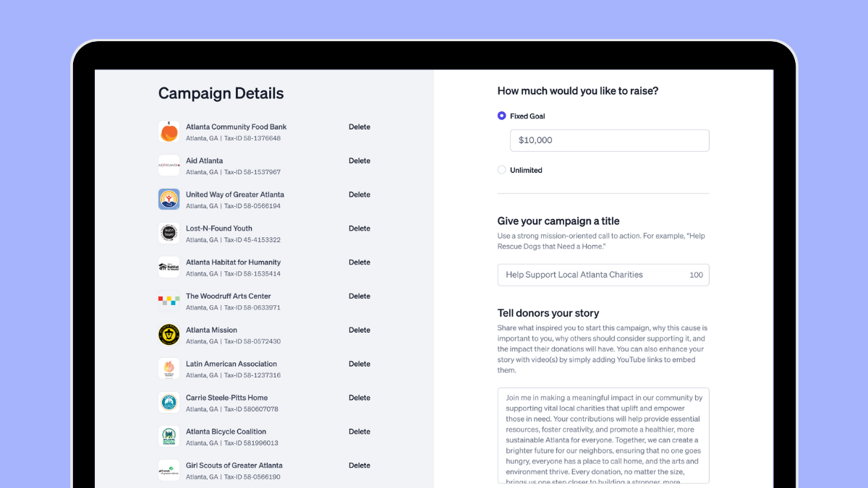Select the Fixed Goal radio option
Screen dimensions: 868x488
tap(502, 116)
